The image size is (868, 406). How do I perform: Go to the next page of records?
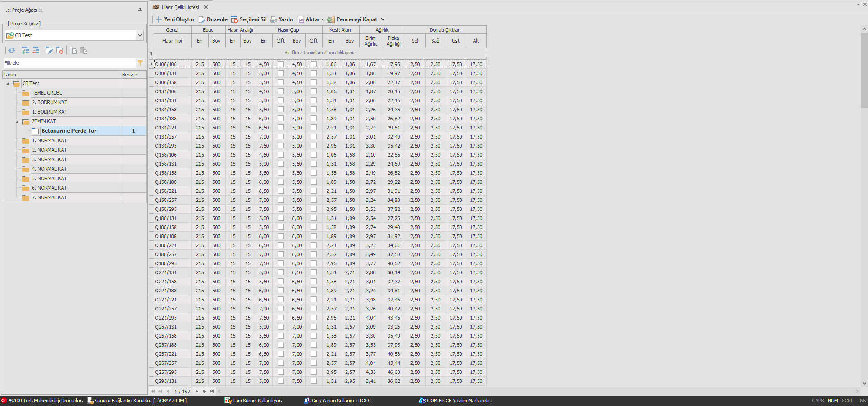(x=204, y=391)
